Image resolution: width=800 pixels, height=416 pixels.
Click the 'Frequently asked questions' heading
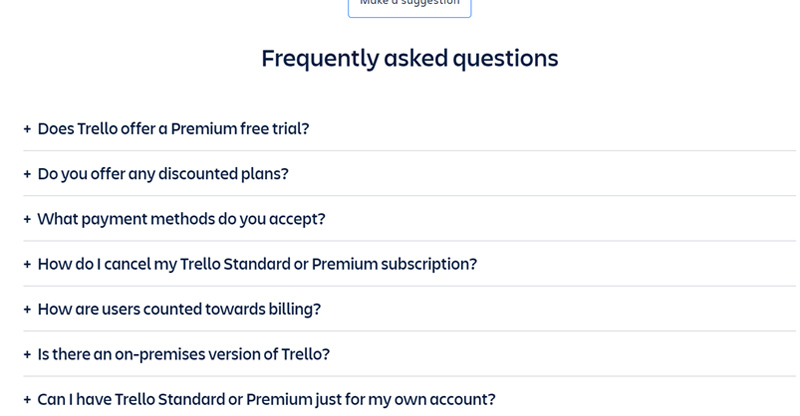[x=409, y=58]
